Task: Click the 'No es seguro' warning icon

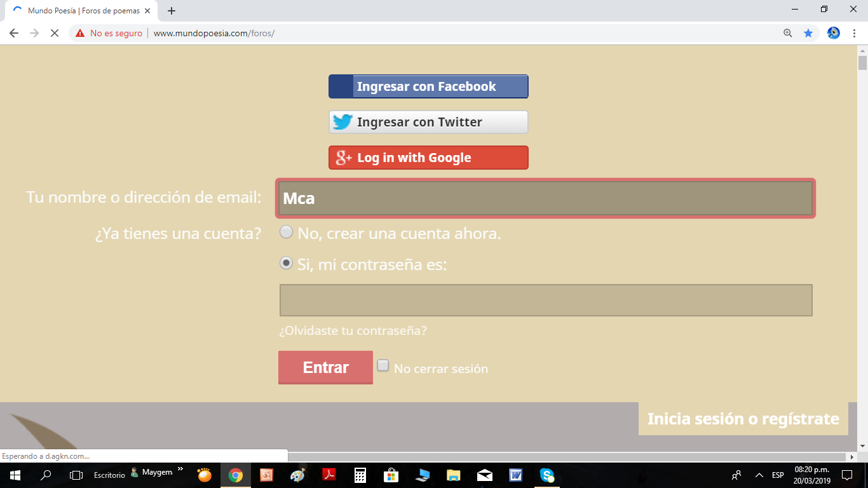Action: pos(80,33)
